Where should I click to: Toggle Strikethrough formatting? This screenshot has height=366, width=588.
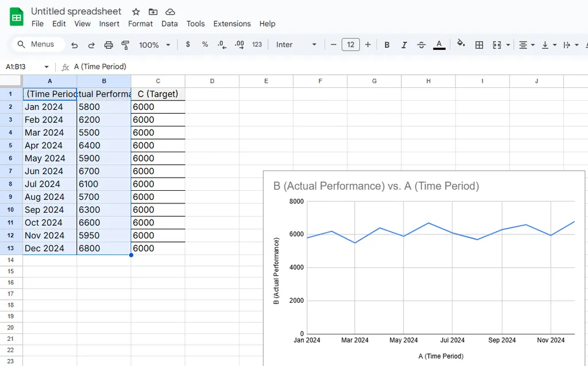(421, 45)
